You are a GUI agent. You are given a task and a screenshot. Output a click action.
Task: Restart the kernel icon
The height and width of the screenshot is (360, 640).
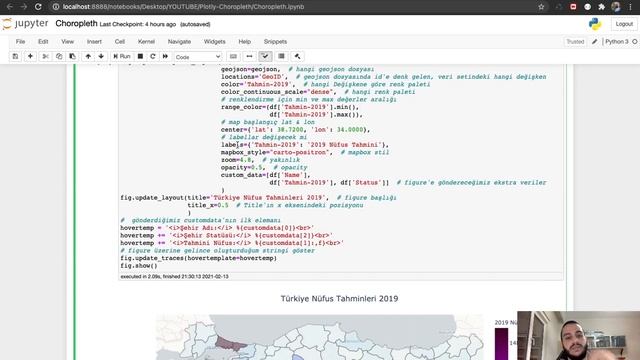pos(153,56)
